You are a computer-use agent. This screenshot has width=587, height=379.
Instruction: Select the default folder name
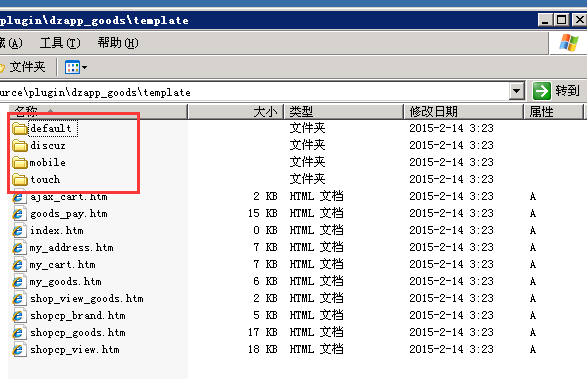coord(51,128)
